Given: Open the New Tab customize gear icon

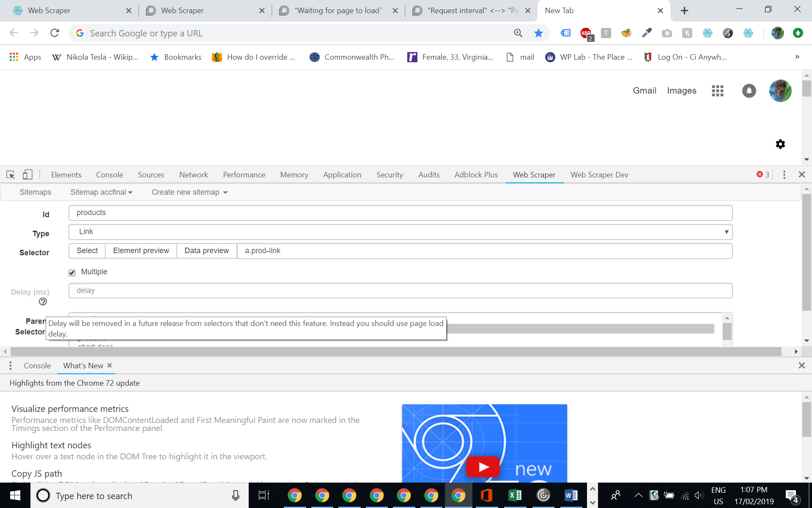Looking at the screenshot, I should (780, 144).
